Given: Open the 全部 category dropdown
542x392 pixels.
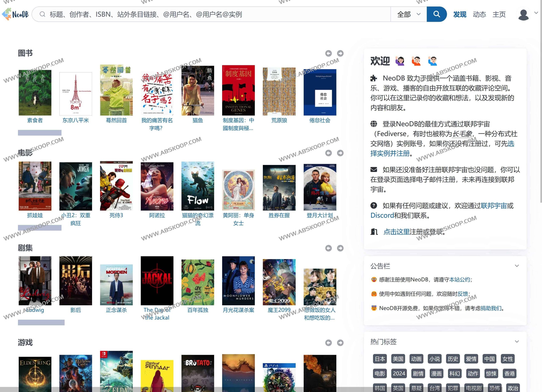Looking at the screenshot, I should (x=409, y=14).
